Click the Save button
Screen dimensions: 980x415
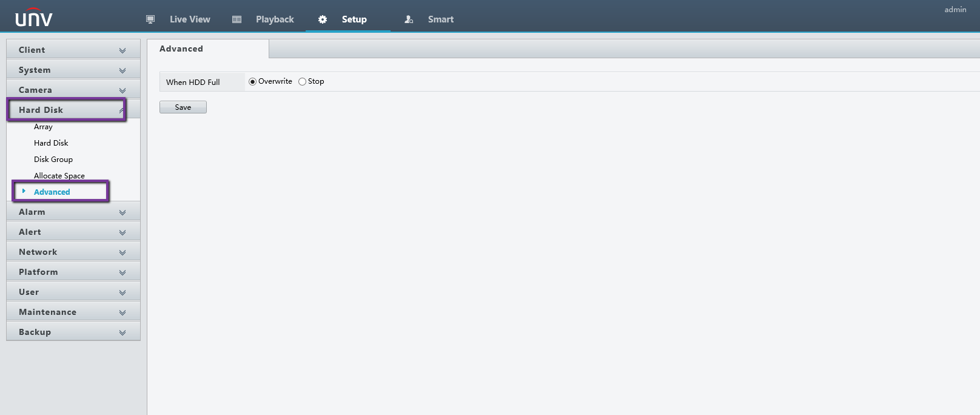(183, 107)
